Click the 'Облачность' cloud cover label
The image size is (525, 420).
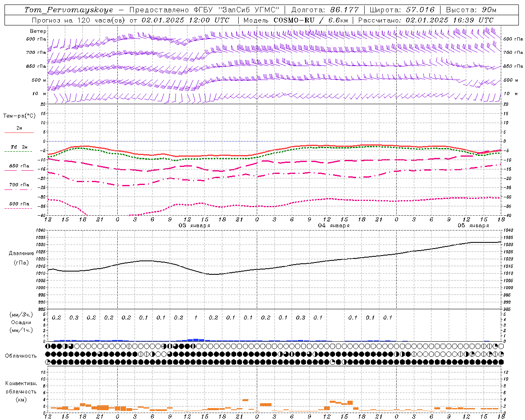click(x=21, y=356)
